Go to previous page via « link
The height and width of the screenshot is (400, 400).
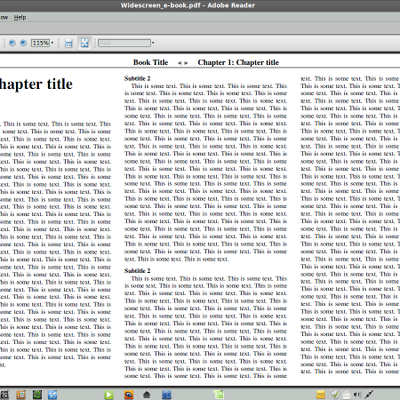point(180,63)
